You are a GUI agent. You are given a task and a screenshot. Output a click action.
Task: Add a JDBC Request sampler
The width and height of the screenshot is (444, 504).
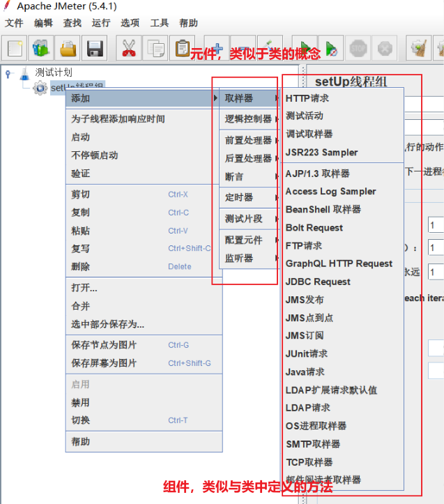pos(342,282)
